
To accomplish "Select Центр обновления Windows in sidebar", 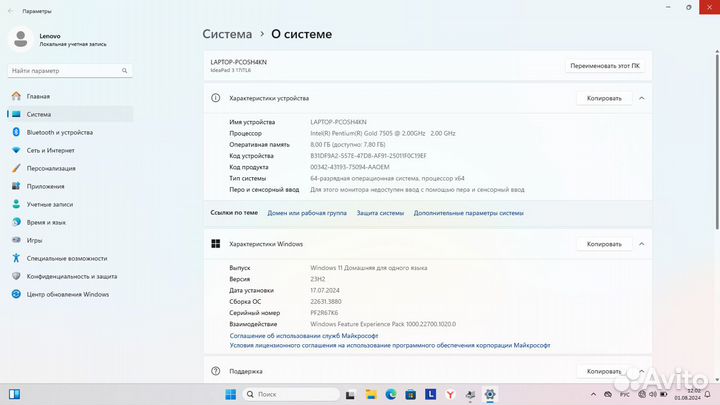I will 68,294.
